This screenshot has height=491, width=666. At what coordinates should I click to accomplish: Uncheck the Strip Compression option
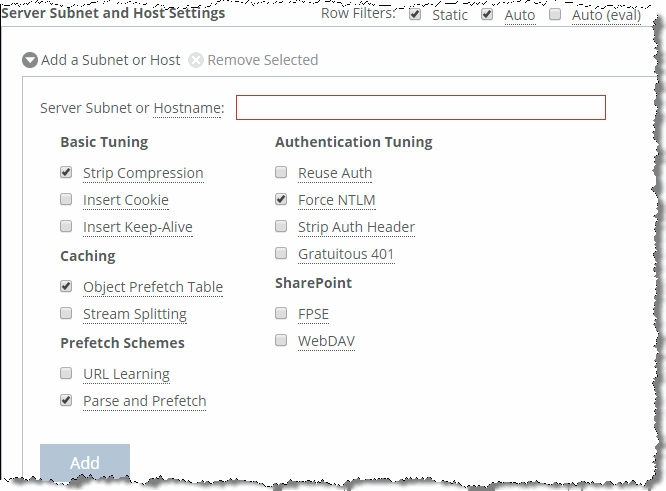click(66, 172)
